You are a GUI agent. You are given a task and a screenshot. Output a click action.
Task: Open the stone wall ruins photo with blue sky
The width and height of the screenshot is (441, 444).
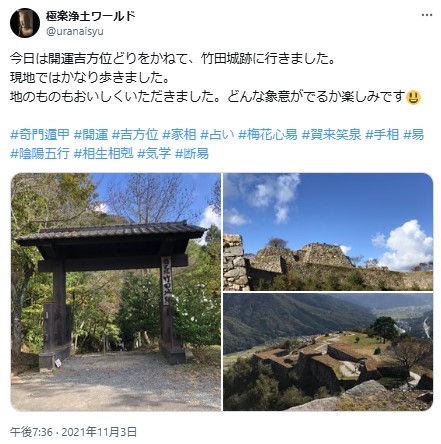coord(328,232)
